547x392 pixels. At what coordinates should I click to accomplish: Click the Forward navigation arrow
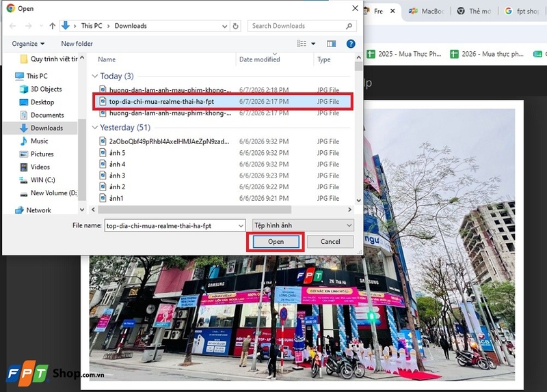29,26
